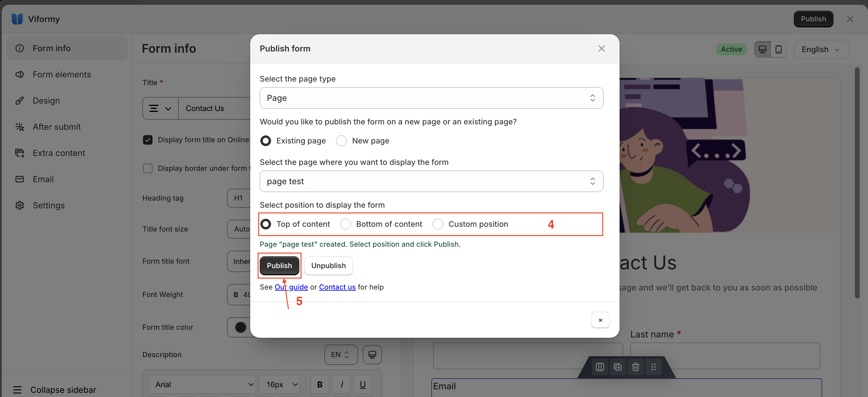Click the trash icon in field toolbar

[635, 367]
